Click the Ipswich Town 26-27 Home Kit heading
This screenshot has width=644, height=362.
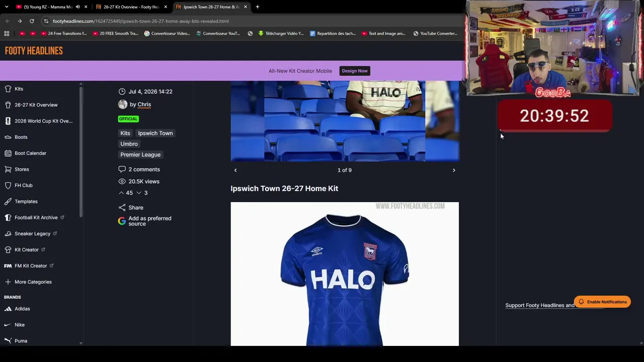284,189
